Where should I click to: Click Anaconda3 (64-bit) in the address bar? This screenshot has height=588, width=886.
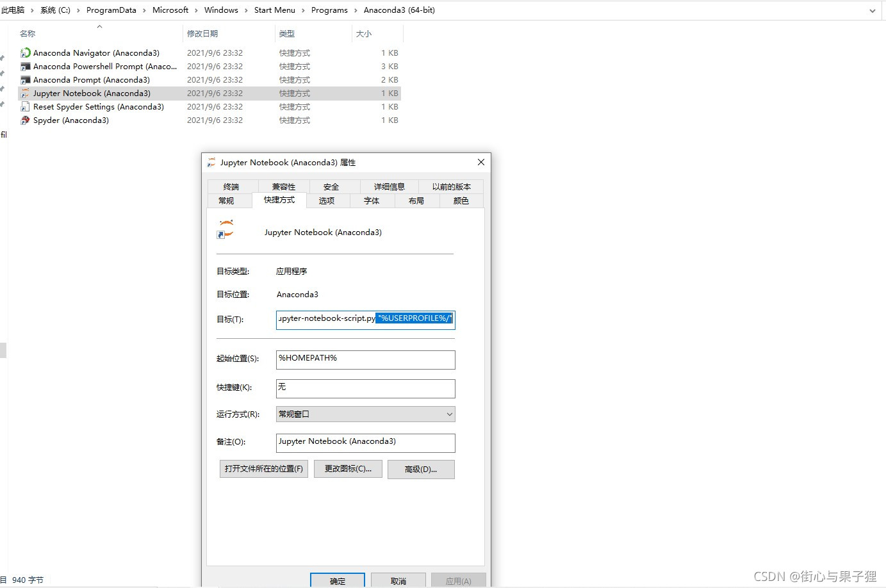coord(399,10)
